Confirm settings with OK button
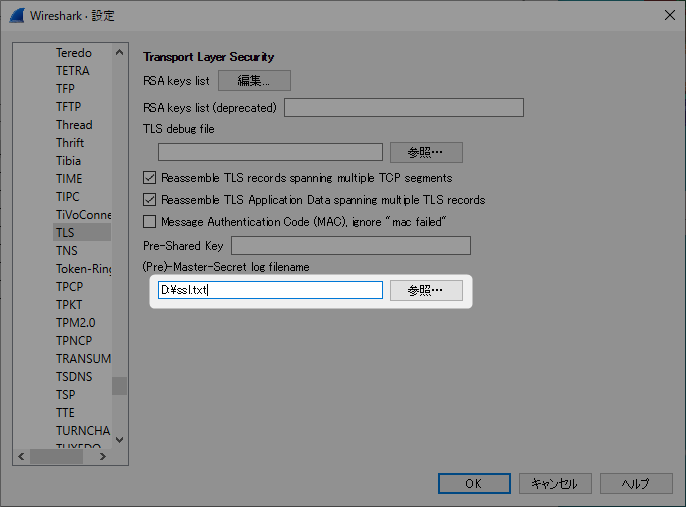 (x=474, y=483)
